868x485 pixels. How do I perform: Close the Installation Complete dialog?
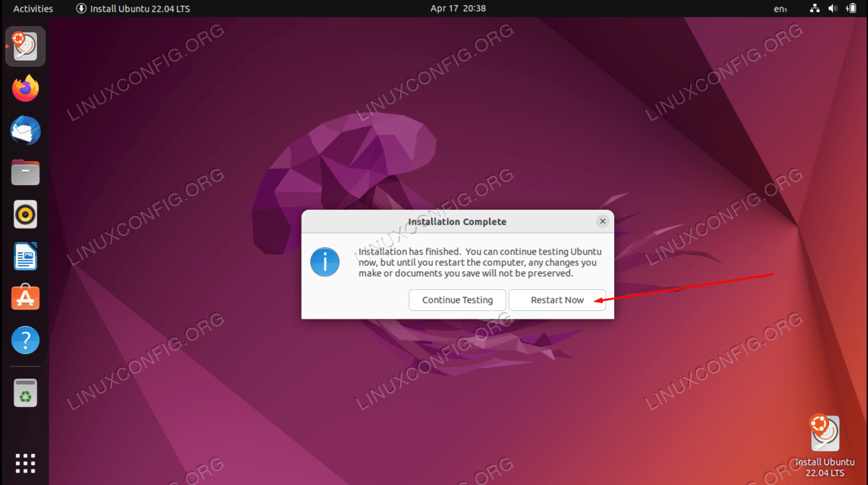coord(602,221)
